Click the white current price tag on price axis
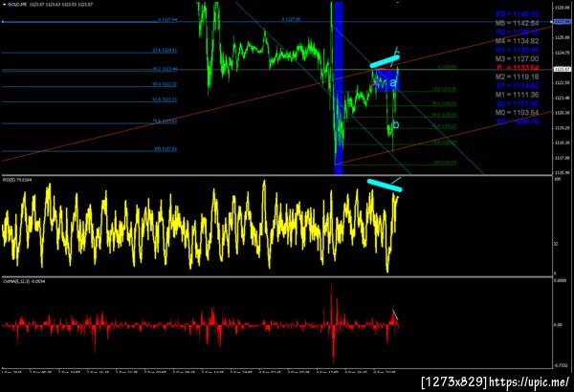Screen dimensions: 574x392 (x=563, y=69)
